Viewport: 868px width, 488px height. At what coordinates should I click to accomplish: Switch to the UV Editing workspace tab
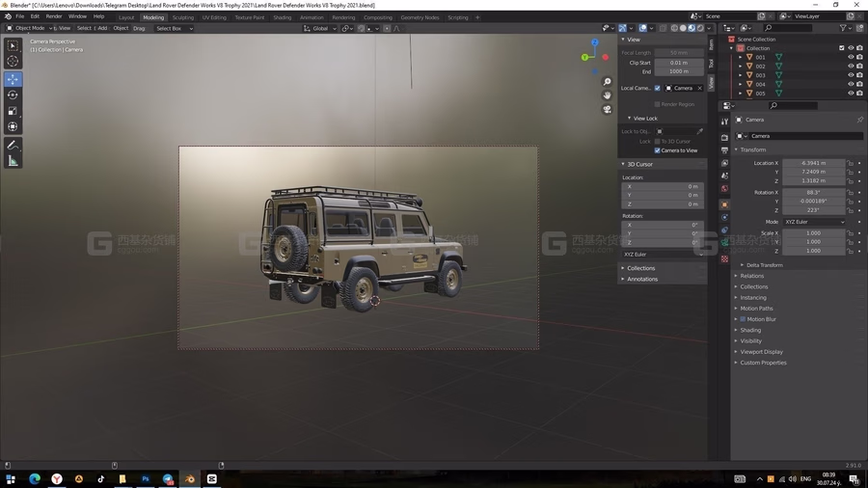point(214,17)
